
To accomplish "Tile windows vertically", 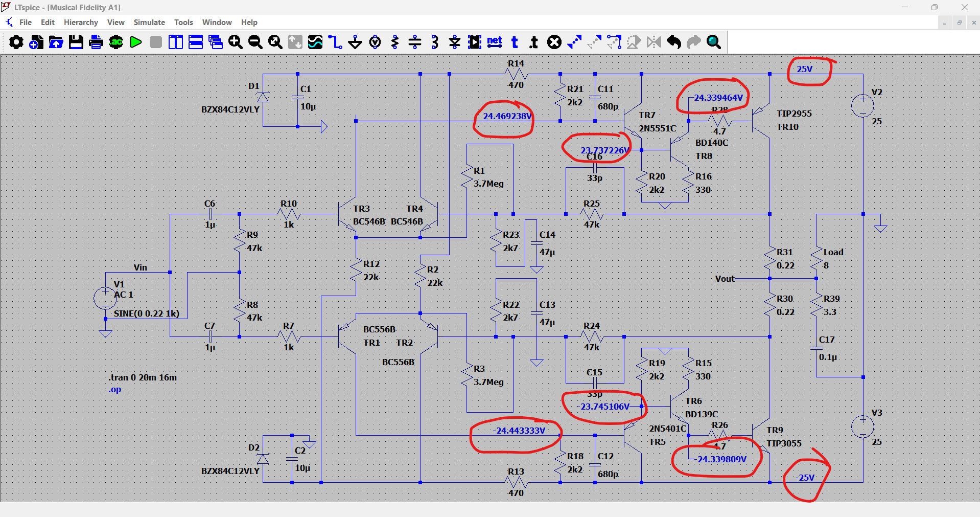I will (x=176, y=42).
